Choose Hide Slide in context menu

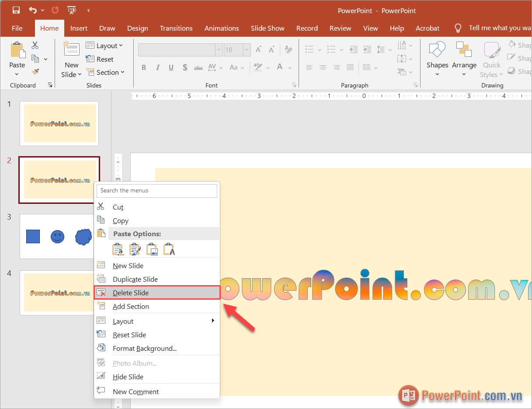pyautogui.click(x=157, y=377)
